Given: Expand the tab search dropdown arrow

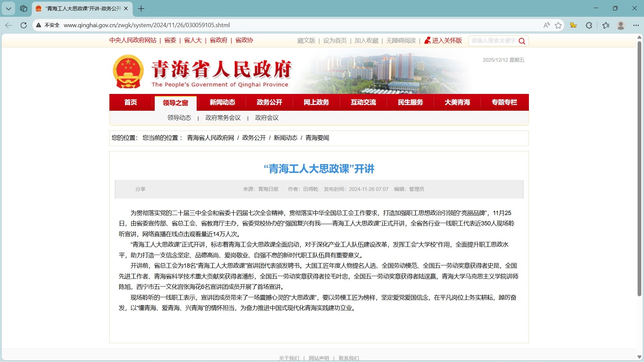Looking at the screenshot, I should [x=8, y=8].
